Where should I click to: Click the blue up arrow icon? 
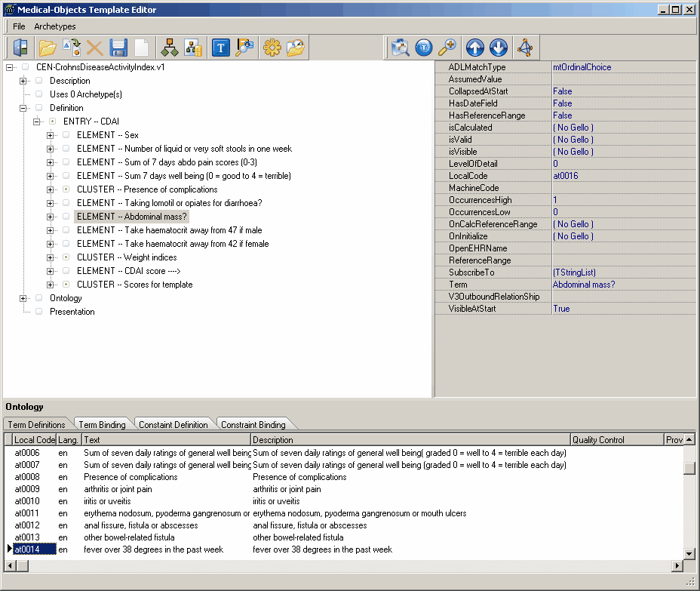(474, 48)
